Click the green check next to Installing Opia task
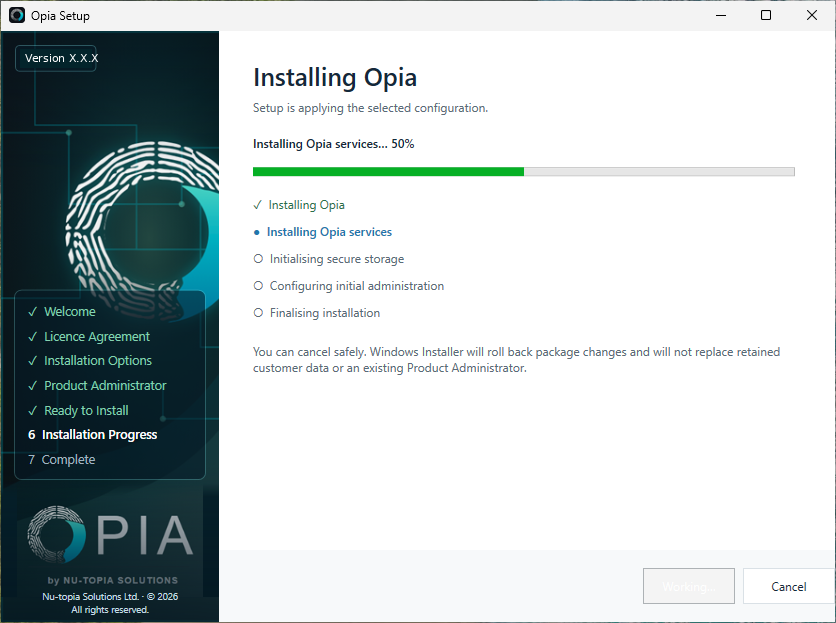The height and width of the screenshot is (623, 836). click(258, 205)
